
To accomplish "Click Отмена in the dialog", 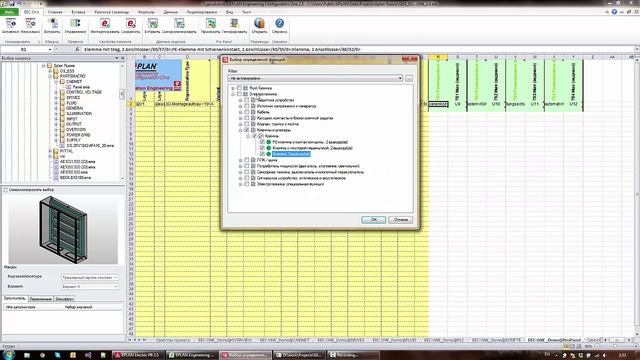I will [400, 220].
